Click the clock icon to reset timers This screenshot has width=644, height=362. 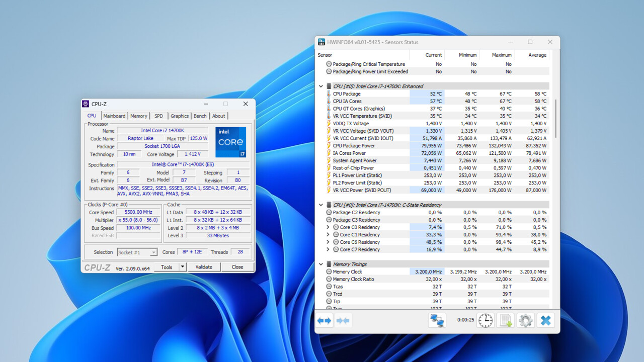[485, 320]
